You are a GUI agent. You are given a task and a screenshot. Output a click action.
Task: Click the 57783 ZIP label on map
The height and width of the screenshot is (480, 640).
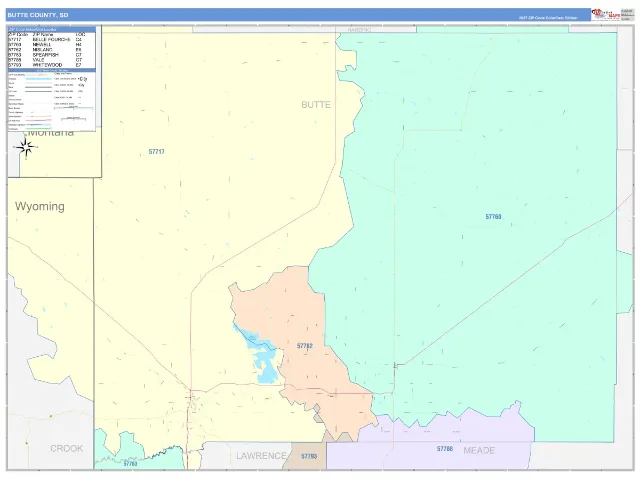point(130,464)
